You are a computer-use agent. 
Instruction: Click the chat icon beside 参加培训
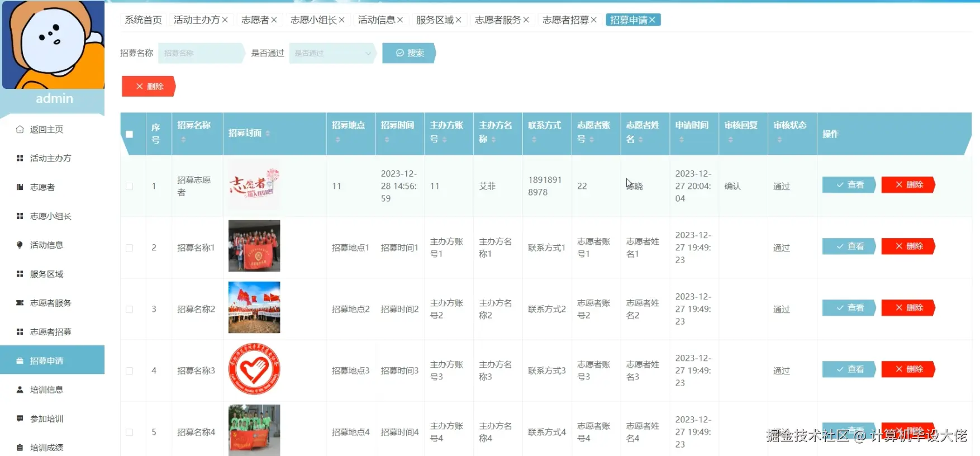[x=20, y=419]
